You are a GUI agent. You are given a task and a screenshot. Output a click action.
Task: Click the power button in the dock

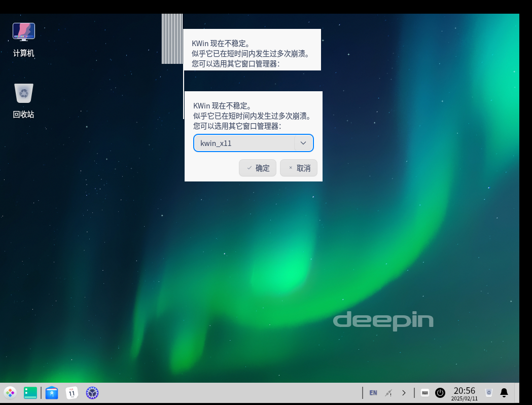coord(440,392)
